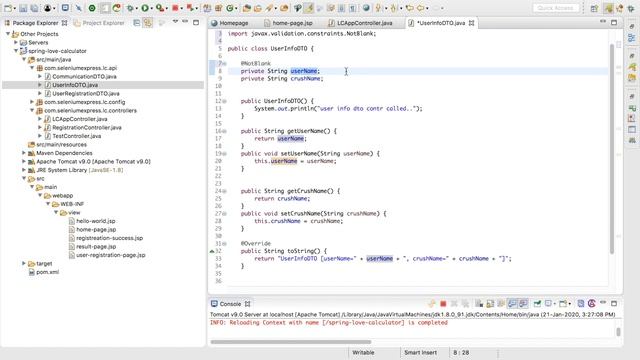Switch to the Homepage editor tab
Screen dimensions: 640x360
click(x=230, y=23)
